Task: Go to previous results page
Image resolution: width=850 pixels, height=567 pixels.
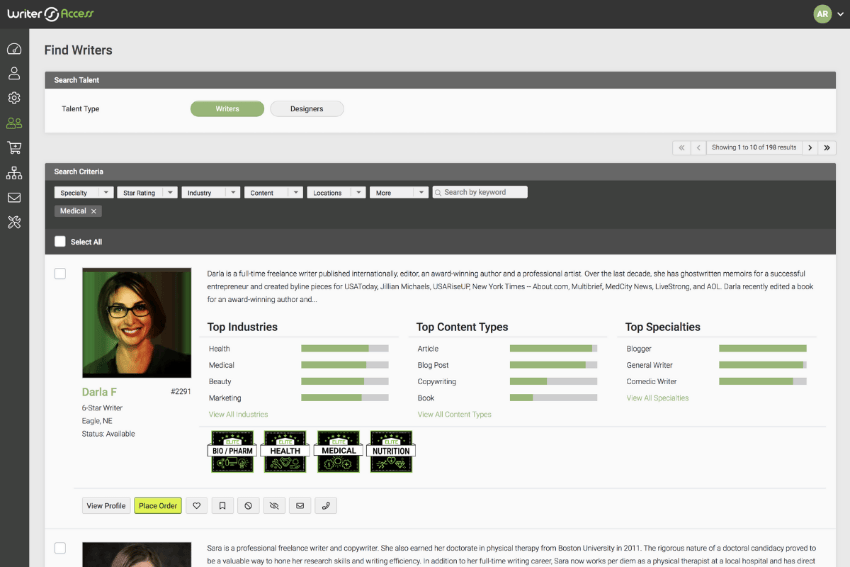Action: (698, 147)
